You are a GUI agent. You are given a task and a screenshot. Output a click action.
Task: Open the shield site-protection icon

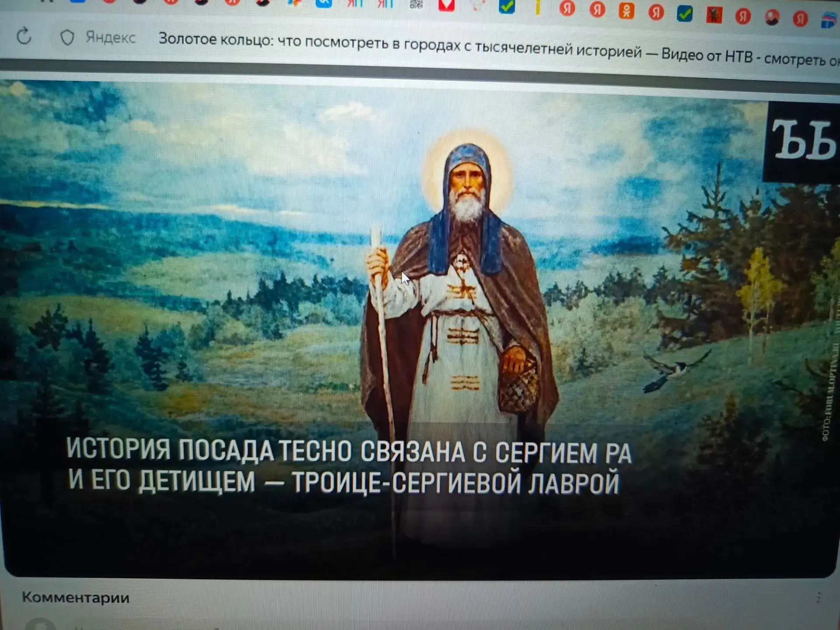(x=67, y=38)
